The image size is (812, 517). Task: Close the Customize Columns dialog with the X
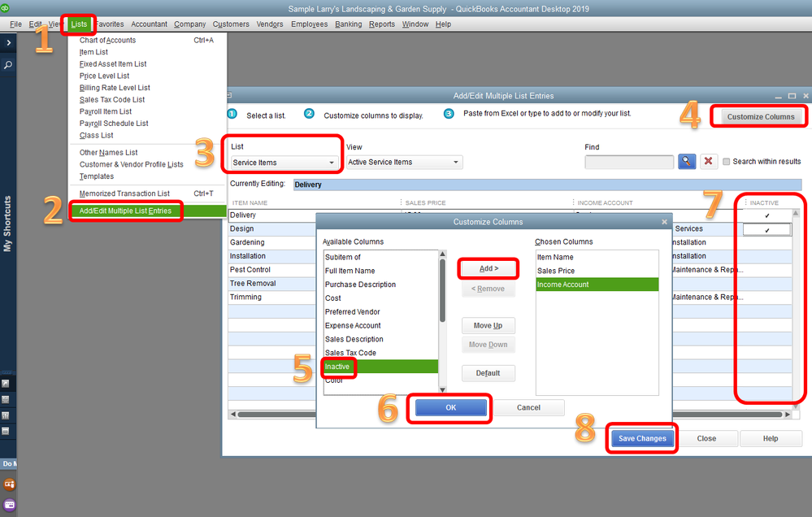664,222
